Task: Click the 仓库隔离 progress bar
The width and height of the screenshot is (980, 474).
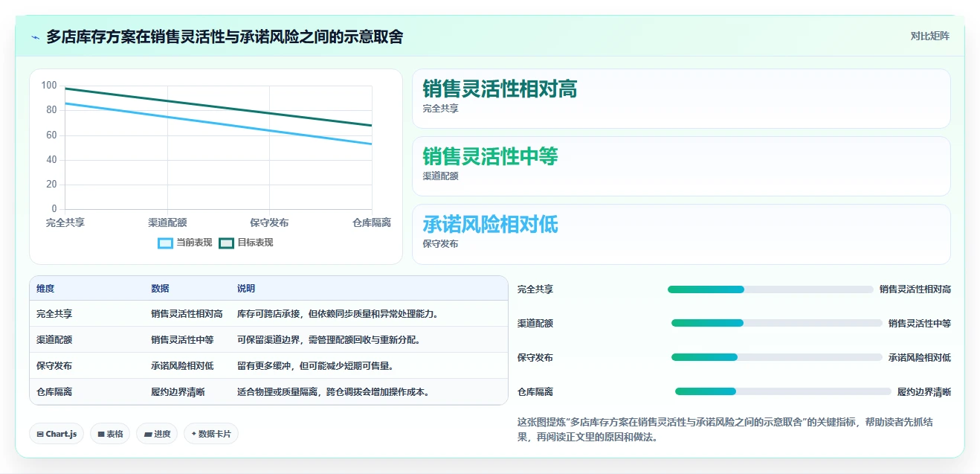Action: point(783,391)
